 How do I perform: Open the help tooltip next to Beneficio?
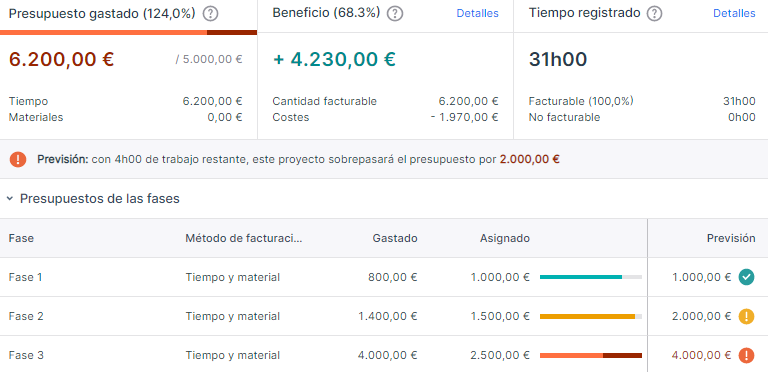pos(395,14)
